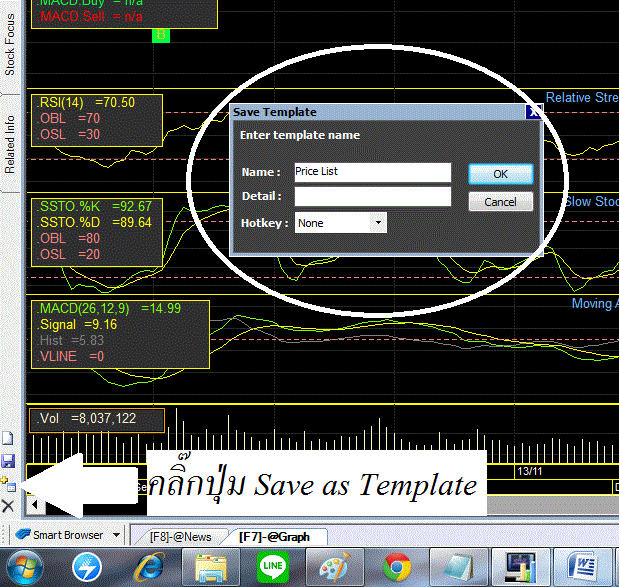Screen dimensions: 620x587
Task: Click the .Hist =5.83 legend line
Action: (x=71, y=340)
